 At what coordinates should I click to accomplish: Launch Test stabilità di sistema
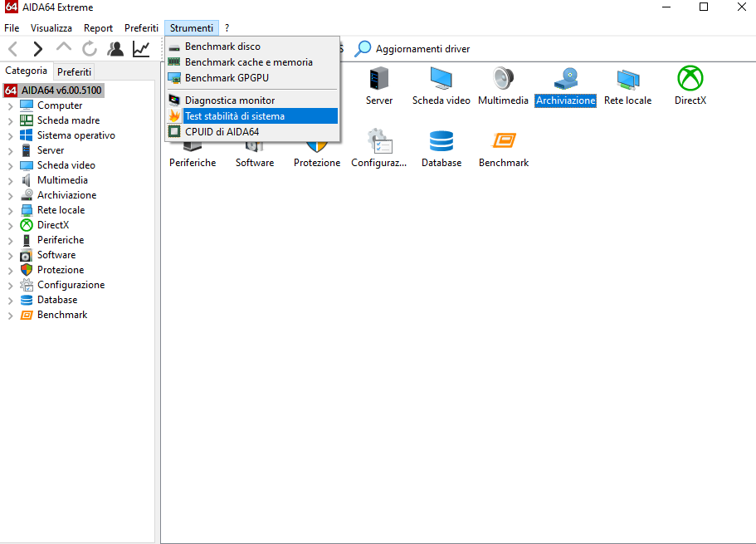click(x=252, y=115)
